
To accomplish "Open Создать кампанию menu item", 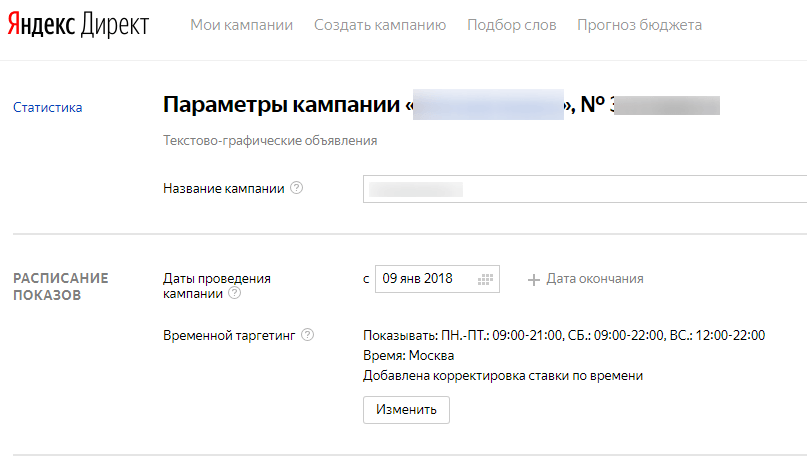I will pos(380,25).
